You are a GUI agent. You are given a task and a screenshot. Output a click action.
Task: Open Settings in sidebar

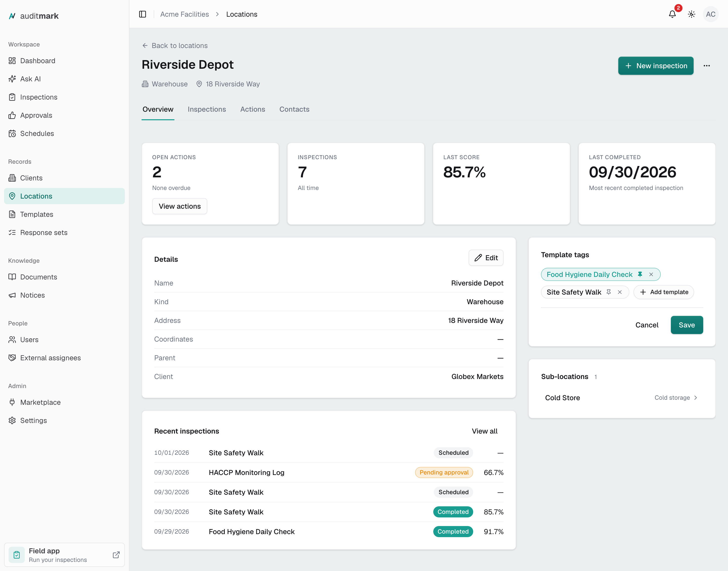coord(64,420)
